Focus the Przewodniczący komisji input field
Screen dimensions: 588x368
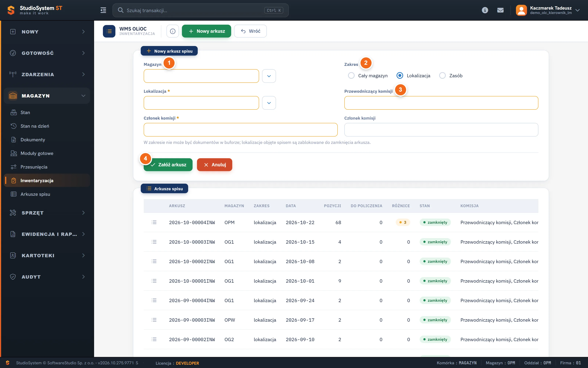(441, 103)
